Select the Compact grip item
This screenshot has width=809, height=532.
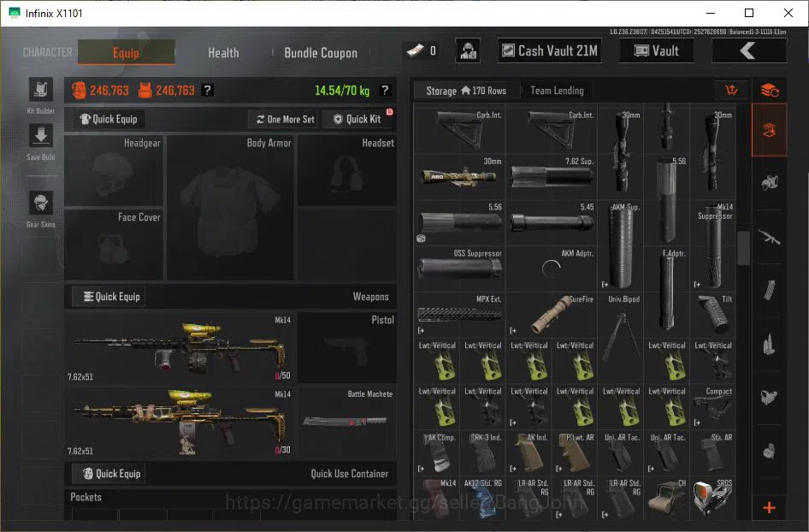tap(712, 406)
